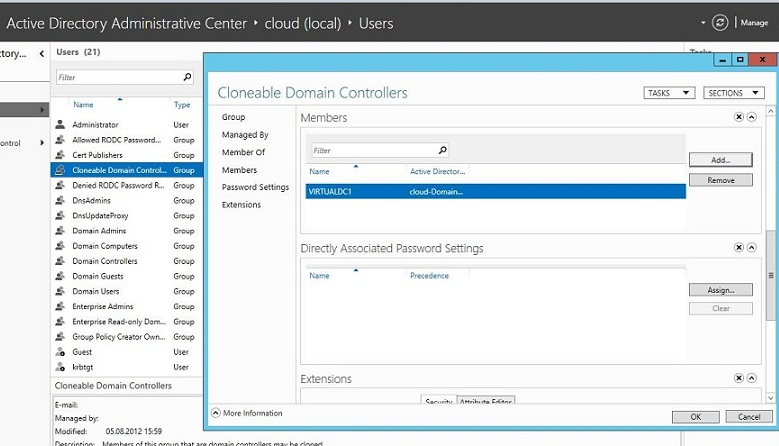
Task: Click the Allowed RODC Password group icon
Action: click(x=60, y=140)
